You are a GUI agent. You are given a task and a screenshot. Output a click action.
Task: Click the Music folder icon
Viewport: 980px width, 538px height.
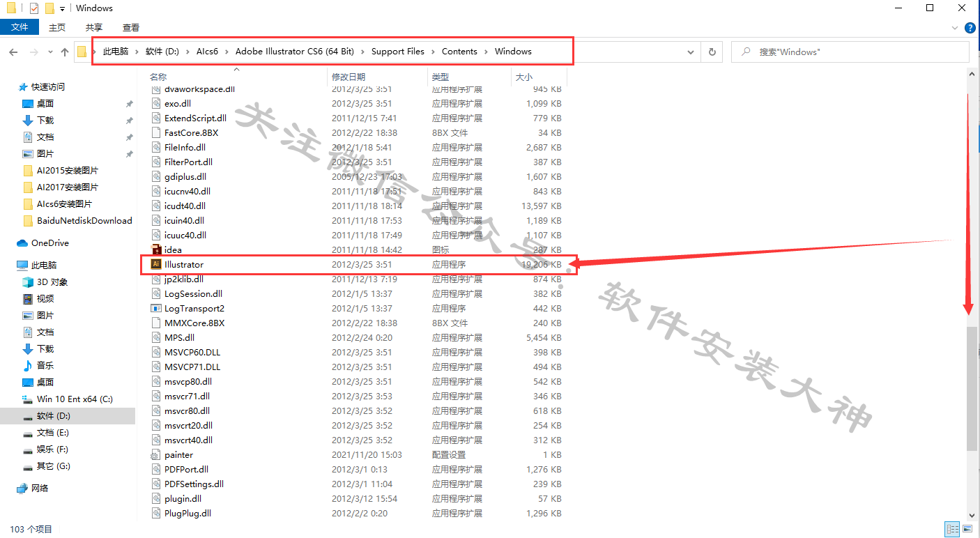coord(28,366)
